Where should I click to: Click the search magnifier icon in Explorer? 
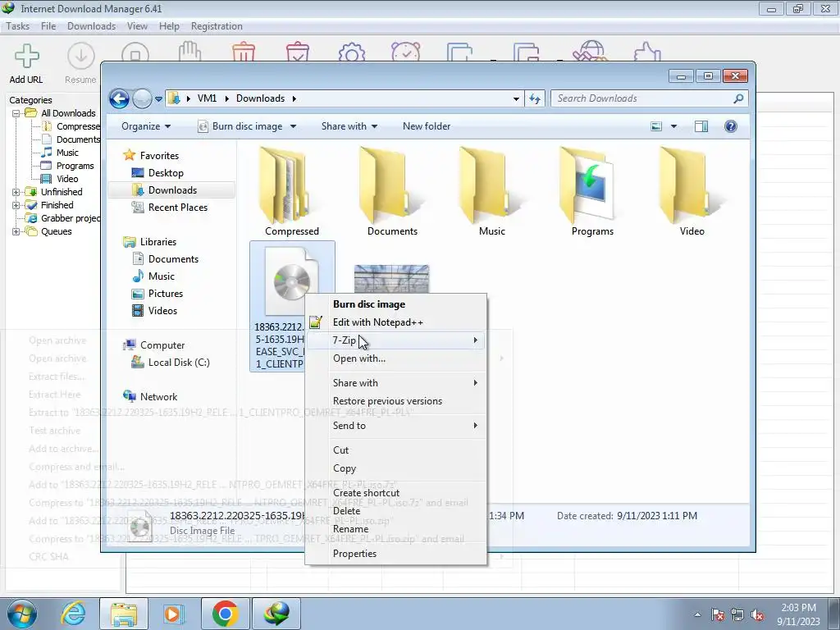pyautogui.click(x=738, y=98)
